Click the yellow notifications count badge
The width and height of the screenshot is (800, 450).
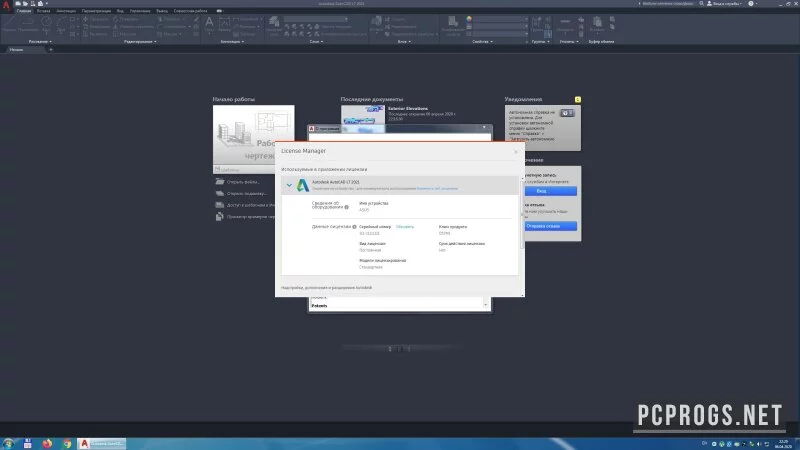coord(578,99)
